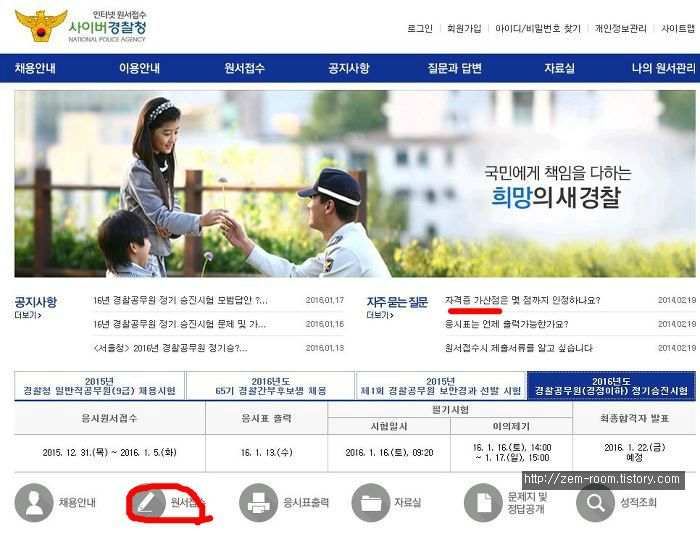Switch to 2016년도 65기 경찰간부후보생 채용 tab
Image resolution: width=700 pixels, height=534 pixels.
271,386
